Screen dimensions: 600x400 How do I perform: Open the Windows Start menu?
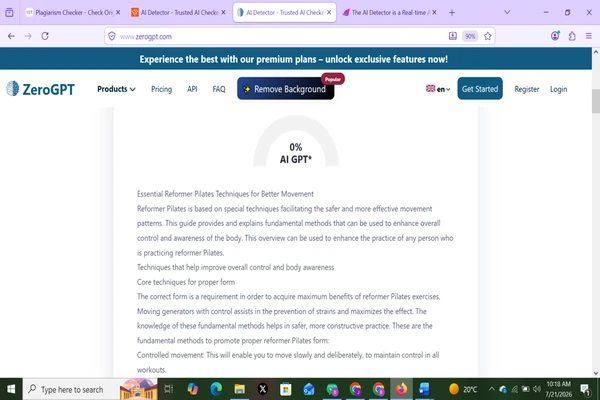tap(11, 389)
